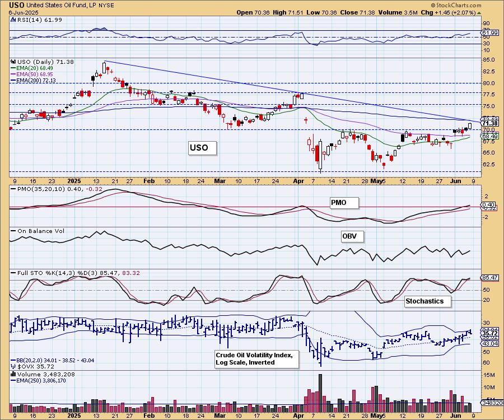Click the 65.0 price axis label
Screen dimensions: 504x420
pos(488,153)
